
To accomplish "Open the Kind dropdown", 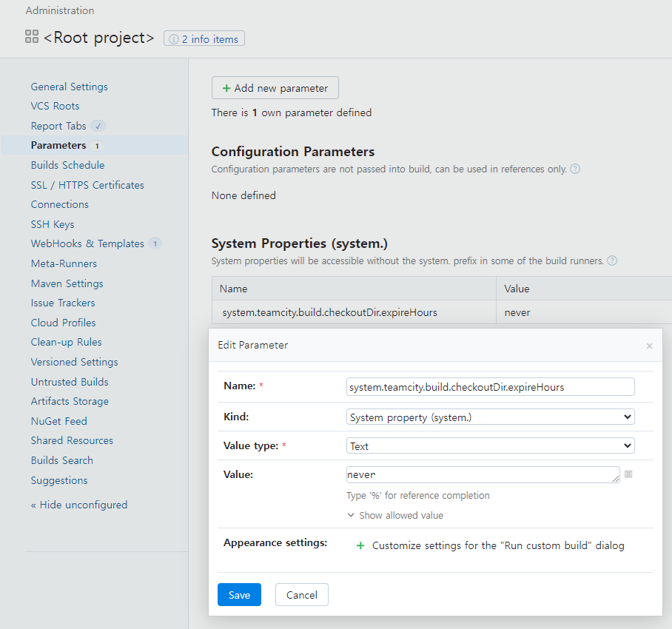I will click(x=490, y=417).
